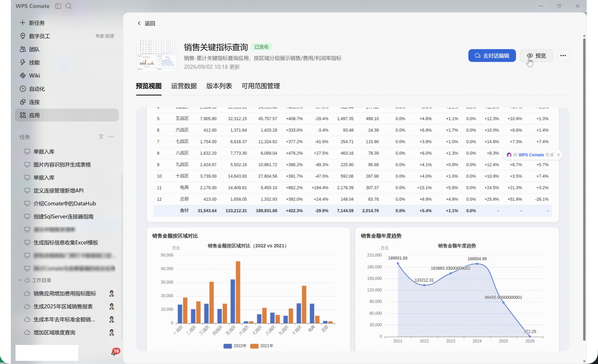
Task: Toggle the sidebar panel icon next to WPS Comate
Action: tap(58, 6)
